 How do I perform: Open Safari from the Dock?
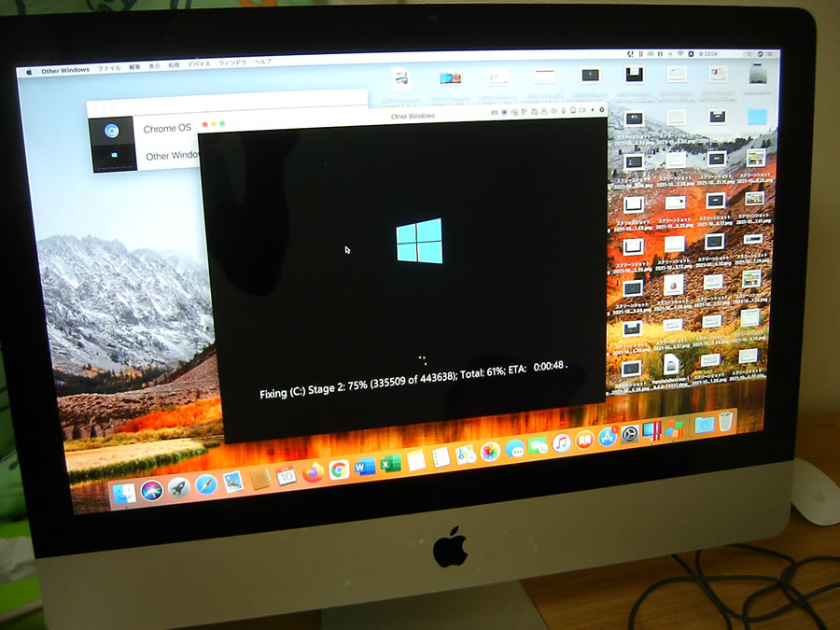tap(206, 484)
